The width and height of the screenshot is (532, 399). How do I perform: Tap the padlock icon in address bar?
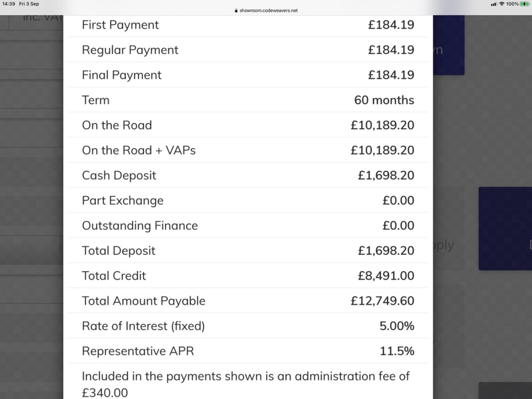point(236,11)
